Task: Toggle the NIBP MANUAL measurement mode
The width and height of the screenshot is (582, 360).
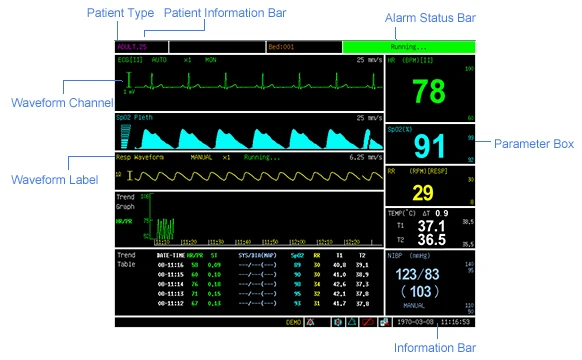Action: coord(414,306)
